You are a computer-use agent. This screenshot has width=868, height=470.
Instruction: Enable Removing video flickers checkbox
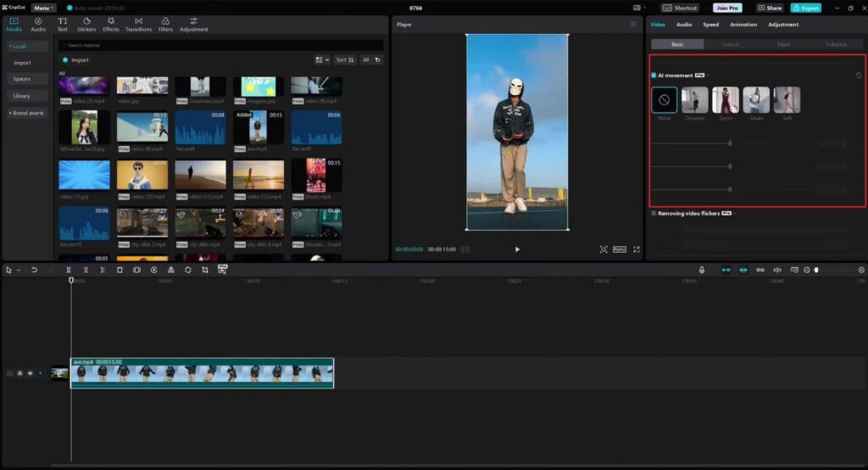click(x=654, y=214)
